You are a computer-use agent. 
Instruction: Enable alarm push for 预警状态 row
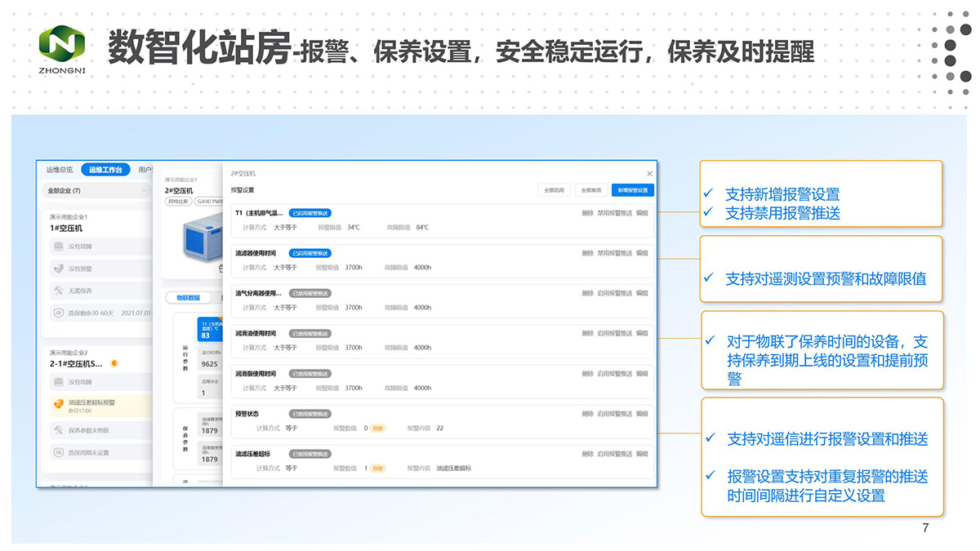tap(615, 414)
